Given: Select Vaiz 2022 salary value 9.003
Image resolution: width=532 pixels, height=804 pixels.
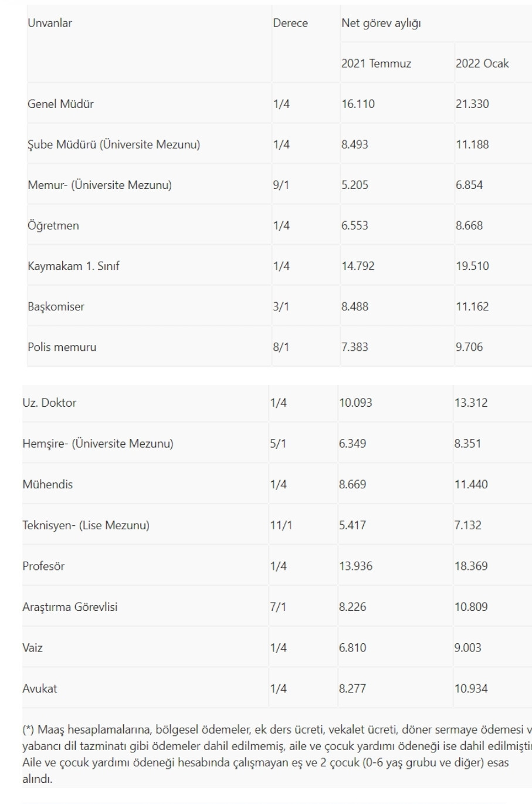Looking at the screenshot, I should tap(467, 648).
